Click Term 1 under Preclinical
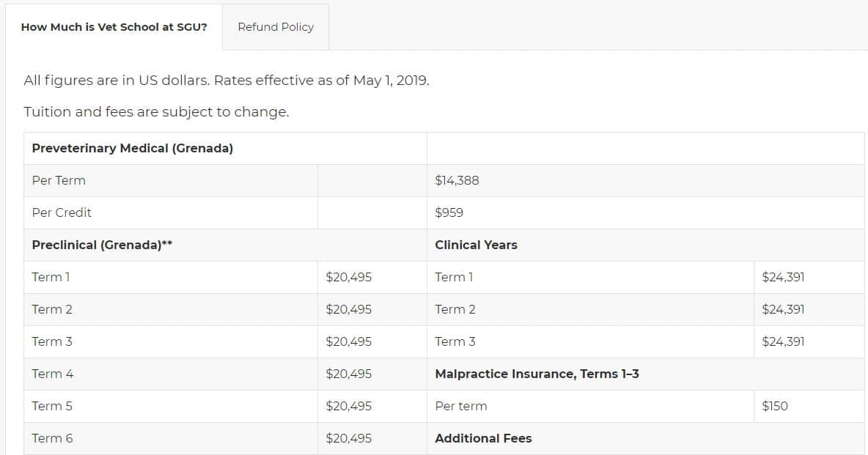 [x=51, y=277]
